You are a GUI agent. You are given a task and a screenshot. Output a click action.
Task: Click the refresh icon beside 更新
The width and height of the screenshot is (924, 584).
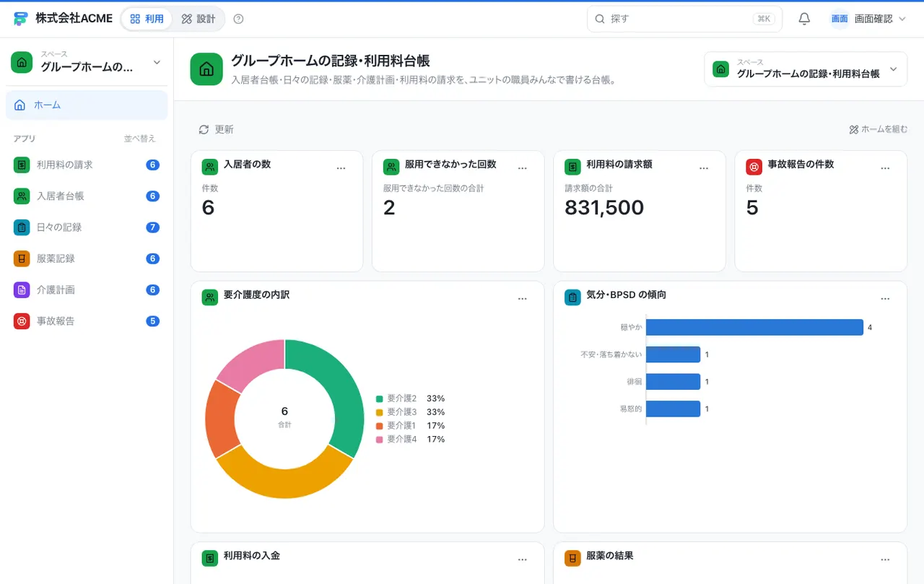pyautogui.click(x=204, y=129)
